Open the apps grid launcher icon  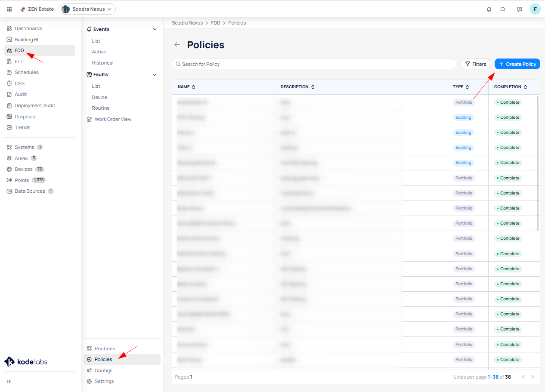[x=9, y=9]
